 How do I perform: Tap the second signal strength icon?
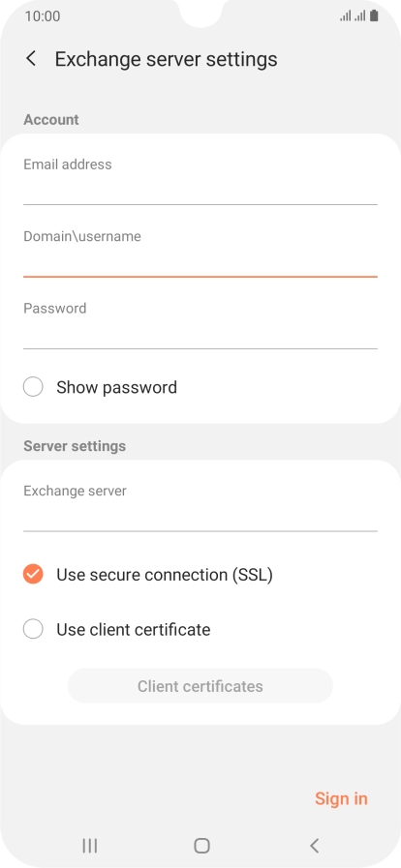360,16
